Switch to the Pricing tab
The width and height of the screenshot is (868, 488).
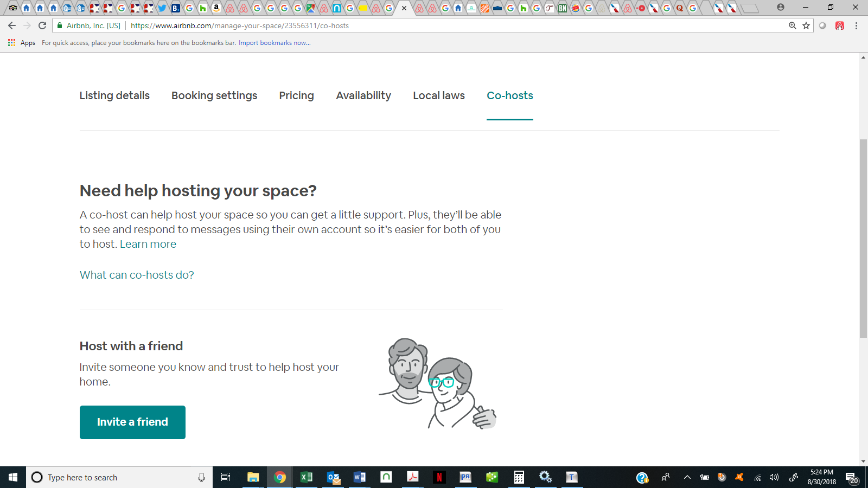(296, 95)
